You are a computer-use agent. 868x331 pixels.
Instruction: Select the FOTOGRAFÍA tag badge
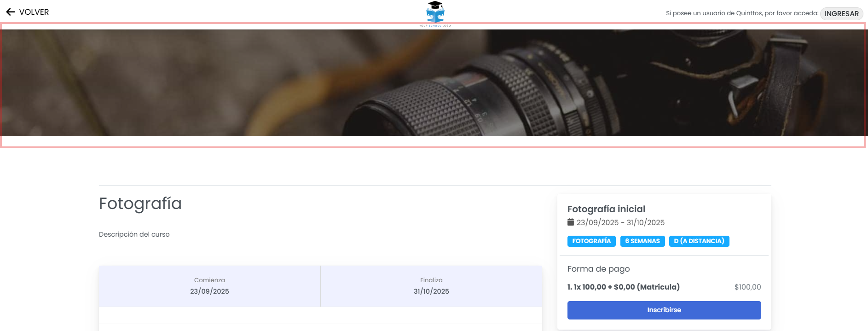click(x=591, y=241)
